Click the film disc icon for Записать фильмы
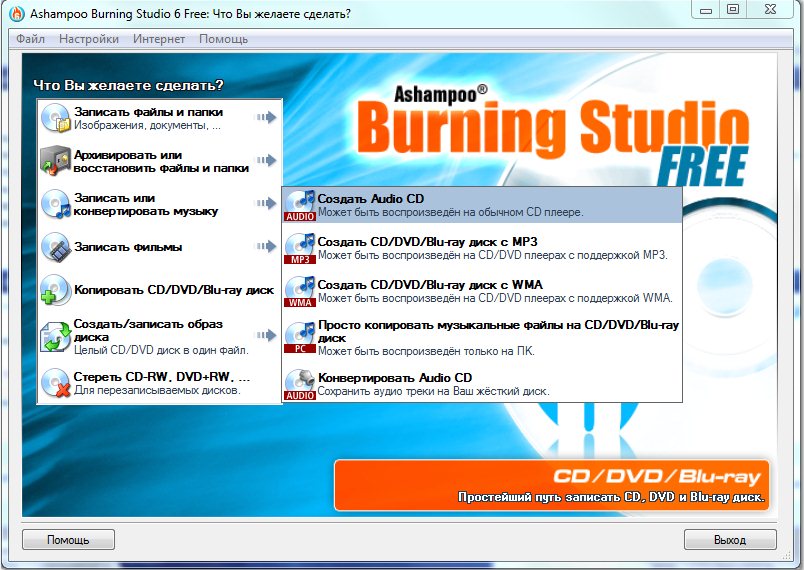804x570 pixels. pos(56,247)
